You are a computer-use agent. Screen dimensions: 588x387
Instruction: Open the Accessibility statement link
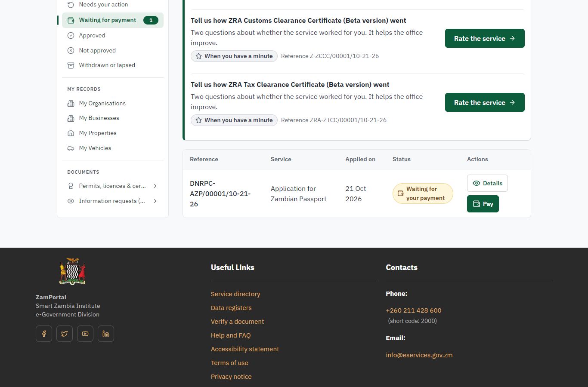(245, 349)
